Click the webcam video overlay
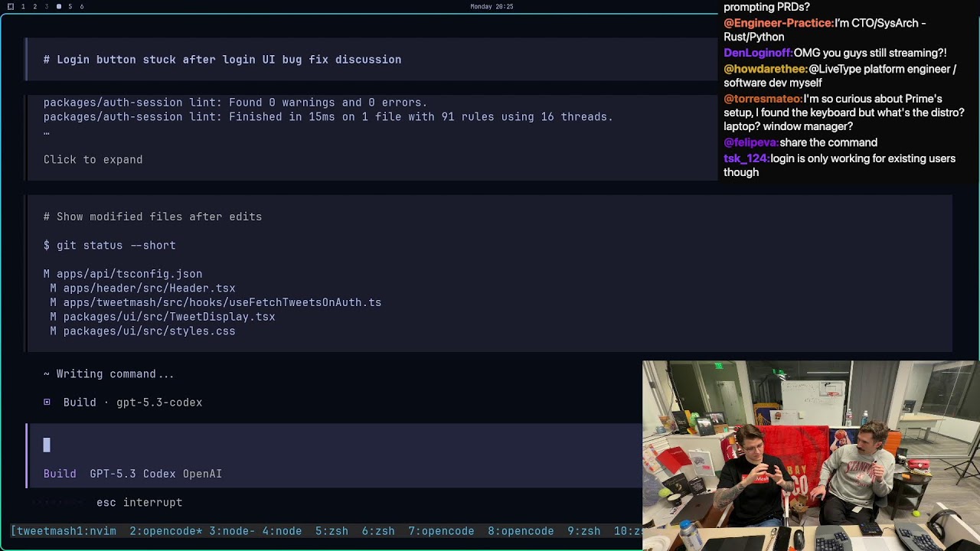This screenshot has height=551, width=980. (x=810, y=455)
